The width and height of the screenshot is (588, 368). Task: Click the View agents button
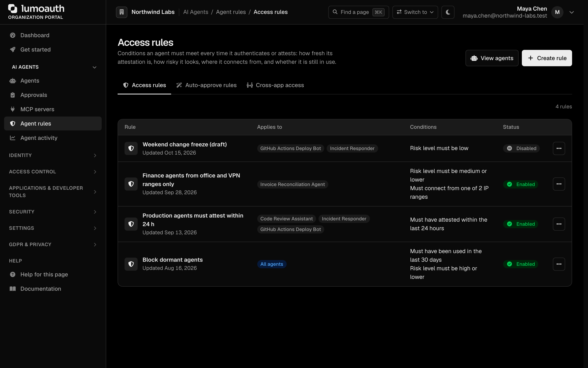click(492, 58)
